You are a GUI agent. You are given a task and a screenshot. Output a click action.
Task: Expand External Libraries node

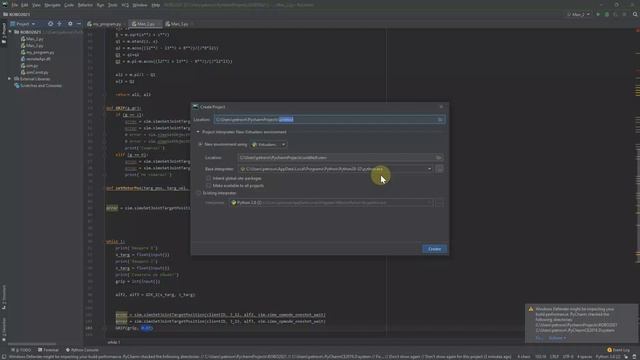[9, 79]
